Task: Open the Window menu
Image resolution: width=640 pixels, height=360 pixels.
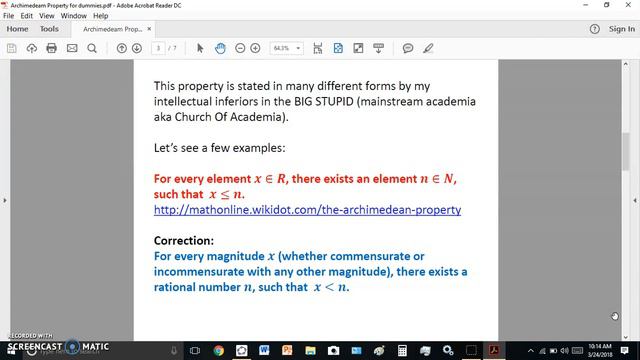Action: [73, 16]
